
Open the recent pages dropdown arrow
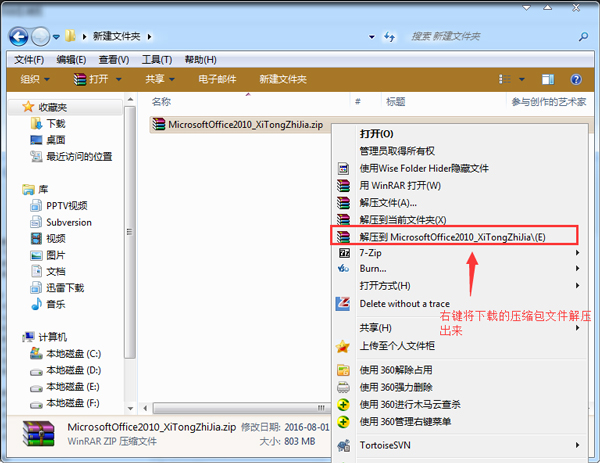click(56, 37)
